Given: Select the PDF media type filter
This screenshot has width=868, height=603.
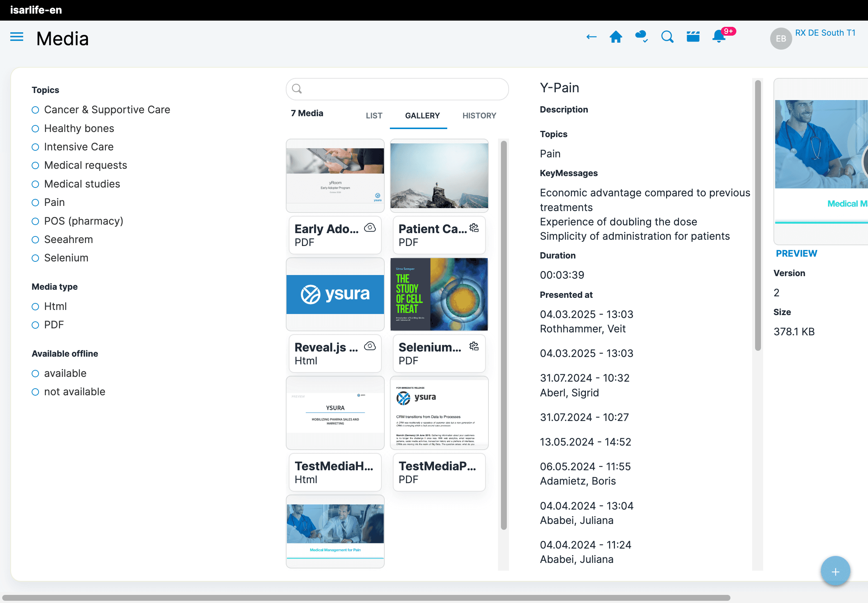Looking at the screenshot, I should tap(36, 325).
